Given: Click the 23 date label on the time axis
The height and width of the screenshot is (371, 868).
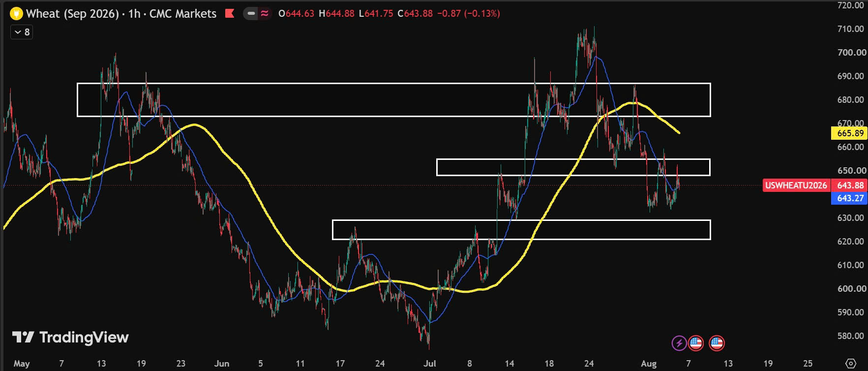Looking at the screenshot, I should (x=181, y=364).
